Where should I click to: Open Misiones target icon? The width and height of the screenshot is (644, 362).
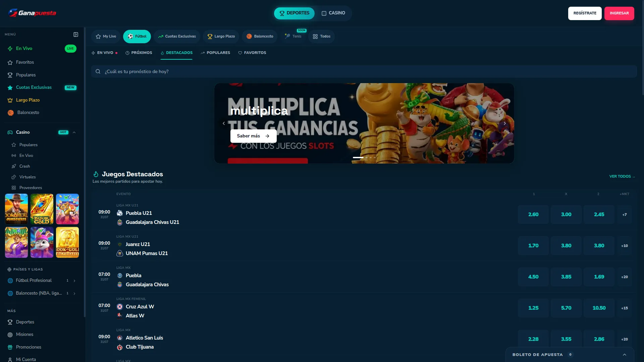(x=10, y=335)
